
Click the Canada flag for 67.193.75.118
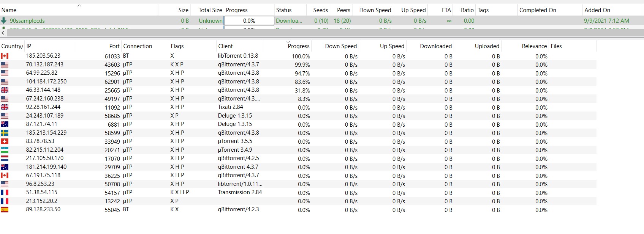tap(5, 175)
